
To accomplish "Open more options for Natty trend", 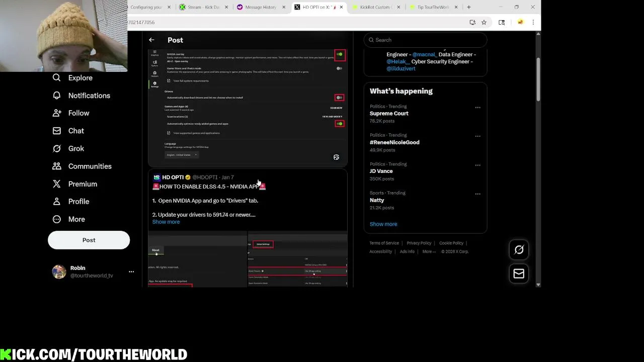I will click(477, 194).
